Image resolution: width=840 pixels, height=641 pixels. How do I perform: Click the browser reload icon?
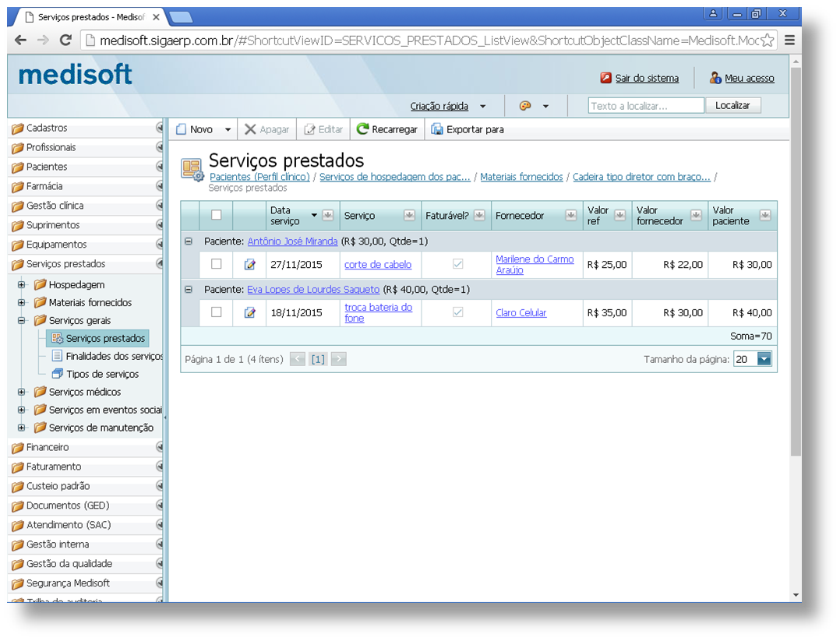(65, 41)
